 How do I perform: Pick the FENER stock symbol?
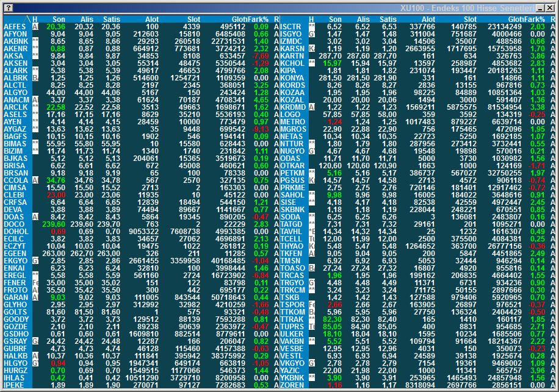coord(15,283)
